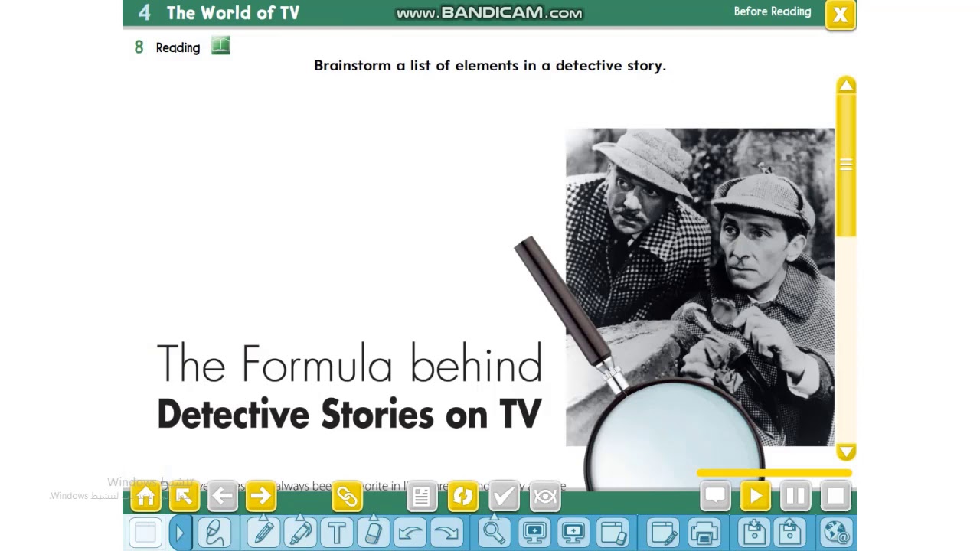This screenshot has height=551, width=980.
Task: Click the green book icon beside Reading
Action: coord(220,46)
